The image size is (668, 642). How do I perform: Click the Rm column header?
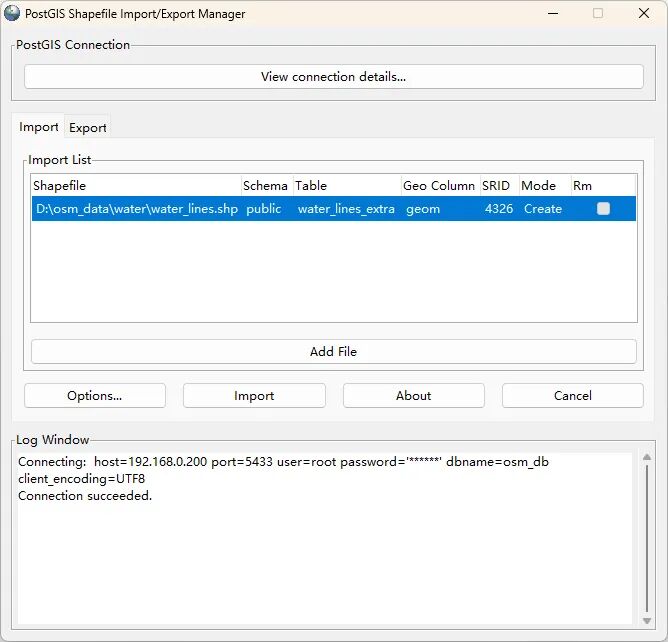coord(603,186)
